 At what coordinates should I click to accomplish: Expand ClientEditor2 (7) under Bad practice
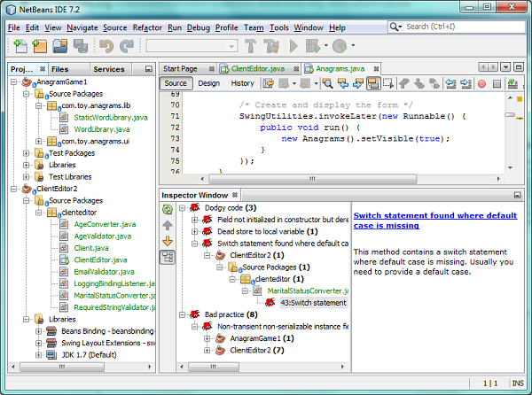tap(207, 351)
